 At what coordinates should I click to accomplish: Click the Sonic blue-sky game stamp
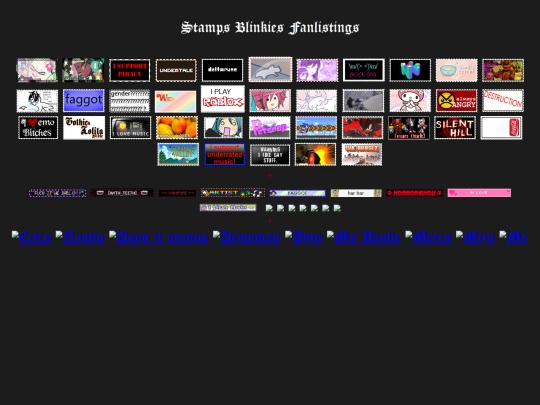[316, 128]
